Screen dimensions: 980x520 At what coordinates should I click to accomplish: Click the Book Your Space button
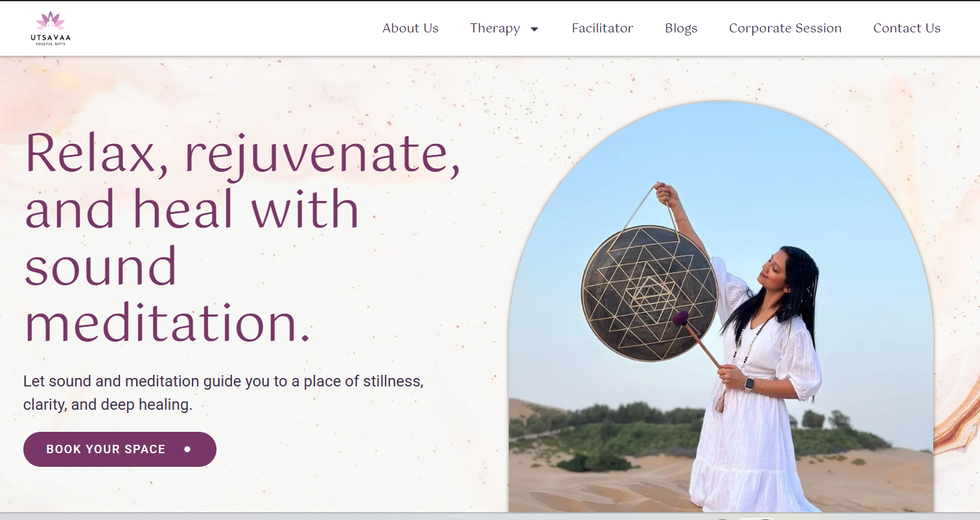(120, 449)
